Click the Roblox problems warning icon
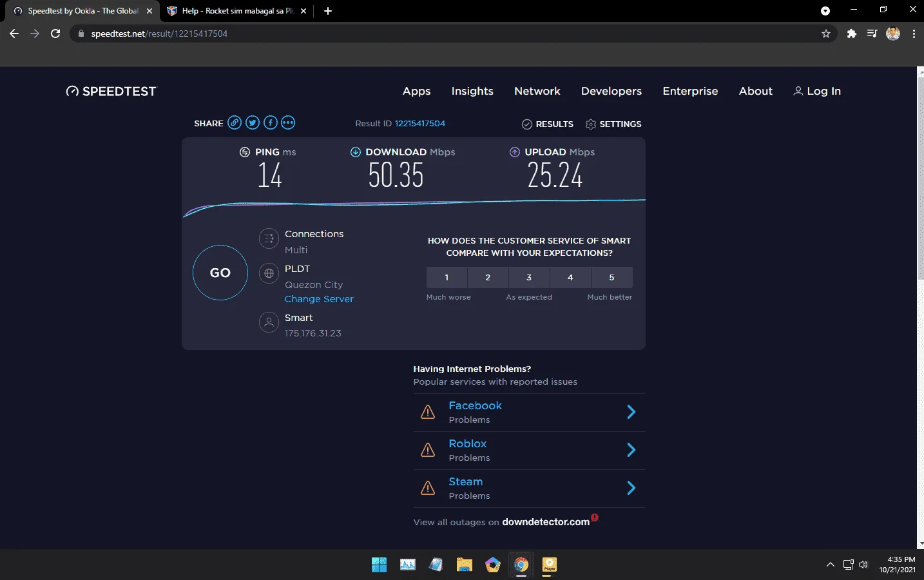This screenshot has width=924, height=580. tap(428, 450)
